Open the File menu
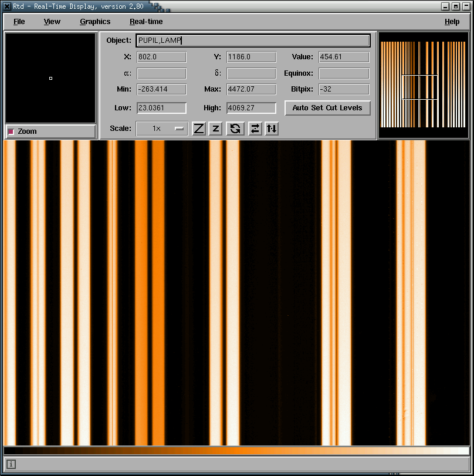This screenshot has height=476, width=474. coord(19,22)
